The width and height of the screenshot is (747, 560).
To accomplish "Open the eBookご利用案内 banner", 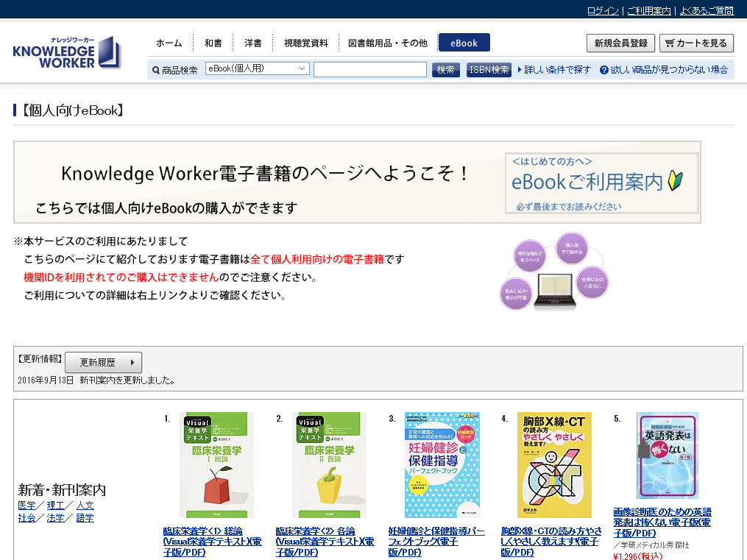I will click(x=602, y=182).
